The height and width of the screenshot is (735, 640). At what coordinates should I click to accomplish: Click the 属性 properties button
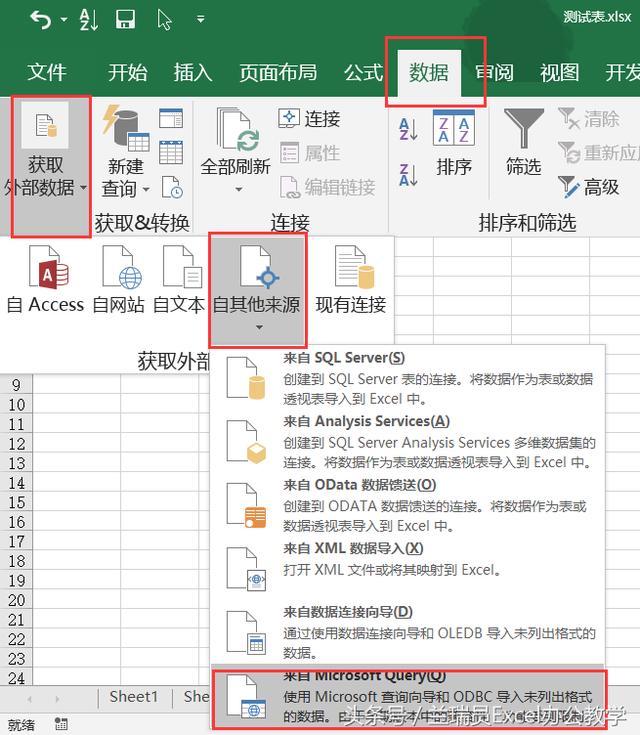click(309, 153)
